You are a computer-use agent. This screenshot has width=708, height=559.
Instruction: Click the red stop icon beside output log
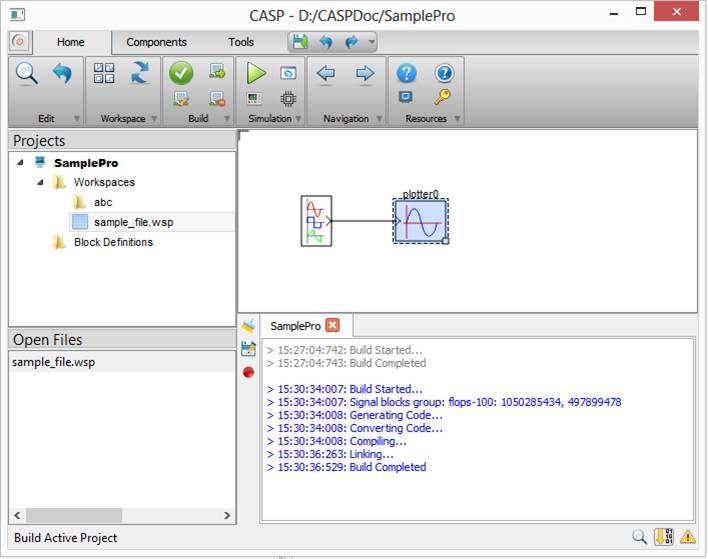point(248,372)
